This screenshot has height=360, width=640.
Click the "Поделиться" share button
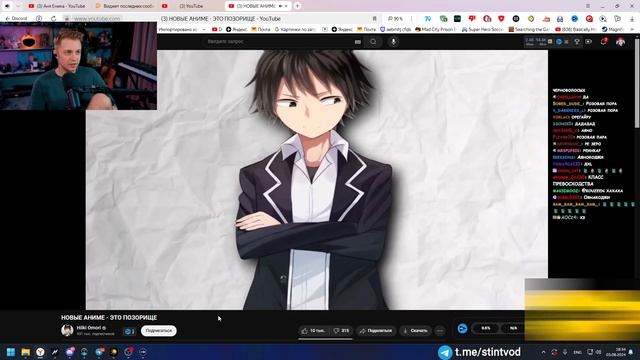tap(376, 331)
